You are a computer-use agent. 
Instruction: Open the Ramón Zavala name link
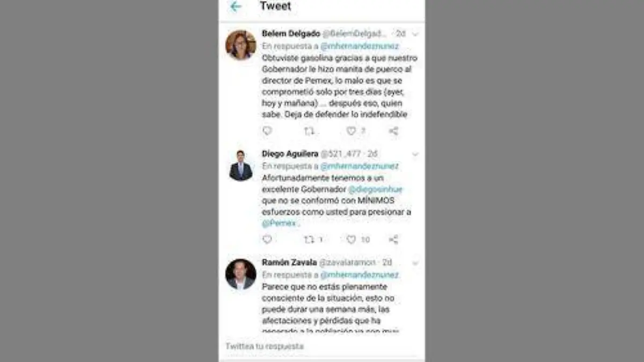(x=289, y=263)
